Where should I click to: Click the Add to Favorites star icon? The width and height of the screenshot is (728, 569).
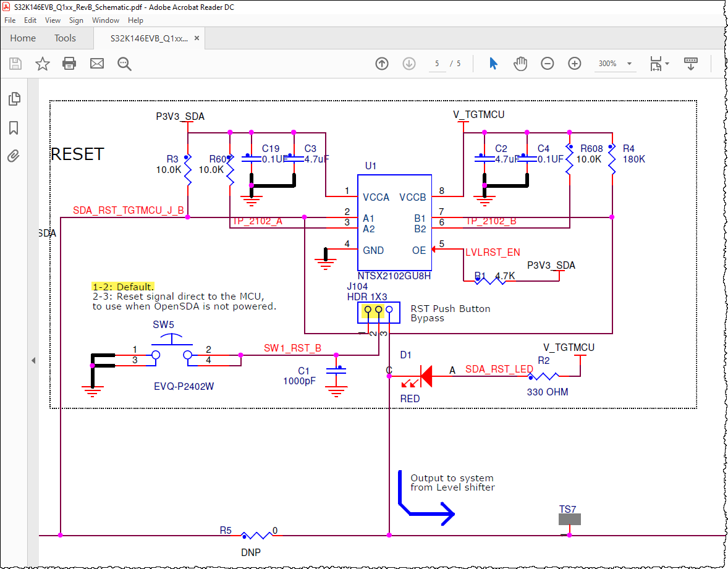pyautogui.click(x=41, y=64)
